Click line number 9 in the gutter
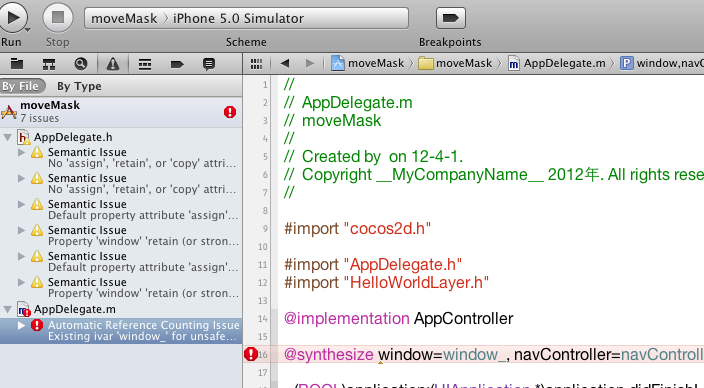Viewport: 704px width, 388px height. point(265,229)
